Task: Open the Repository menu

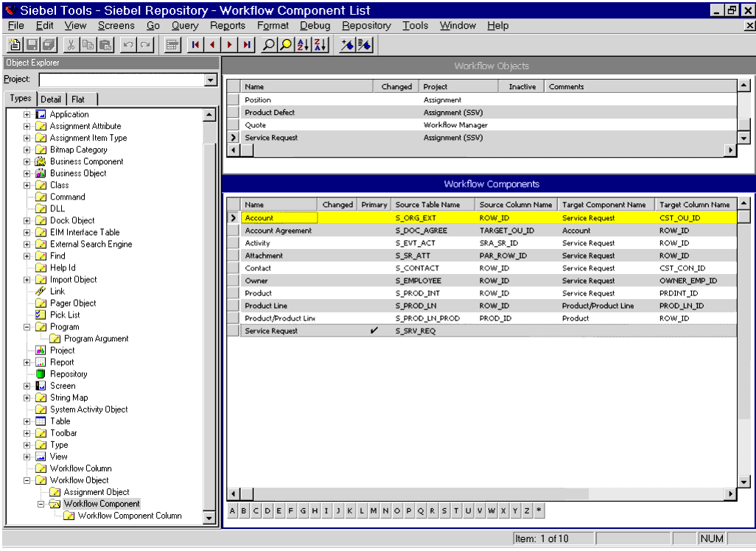Action: [x=366, y=26]
